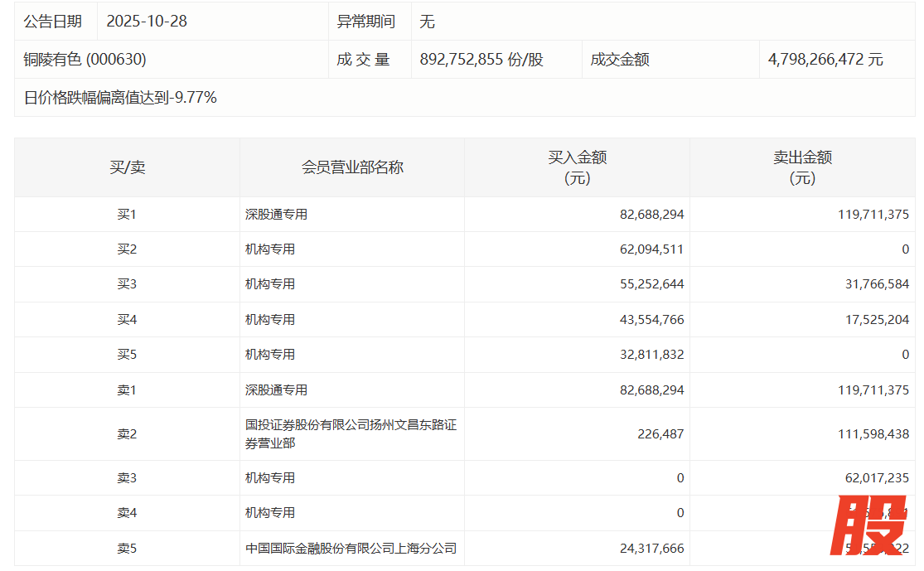The height and width of the screenshot is (571, 924).
Task: Open 深股通专用 in the 买1 row
Action: (276, 215)
